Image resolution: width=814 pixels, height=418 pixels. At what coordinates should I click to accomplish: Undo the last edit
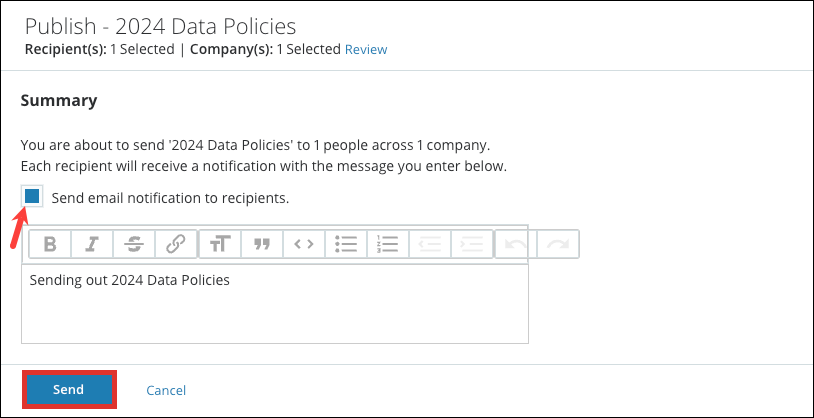tap(516, 244)
